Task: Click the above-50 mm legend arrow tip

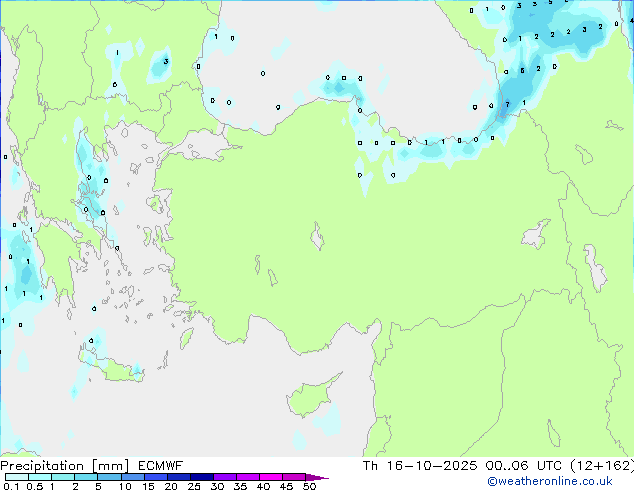Action: click(x=317, y=477)
